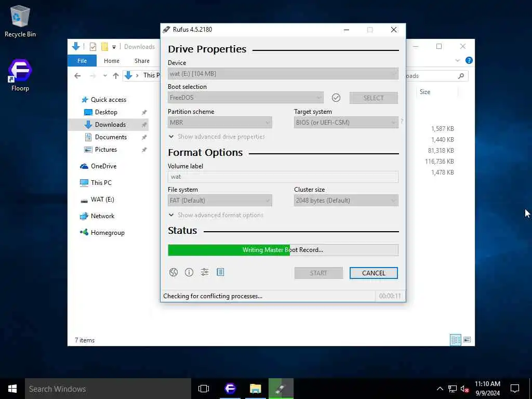Screen dimensions: 532x399
Task: Open Partition scheme MBR dropdown
Action: [220, 123]
